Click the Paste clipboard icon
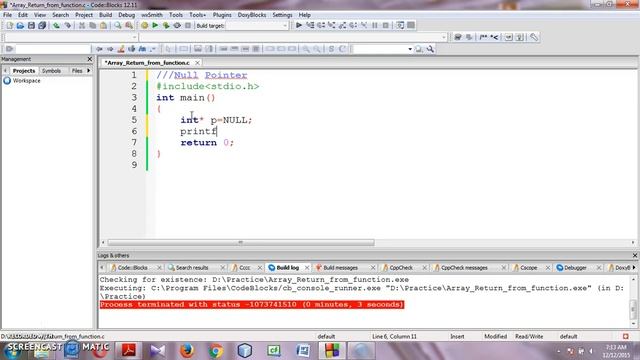Screen dimensions: 640x360 (104, 25)
